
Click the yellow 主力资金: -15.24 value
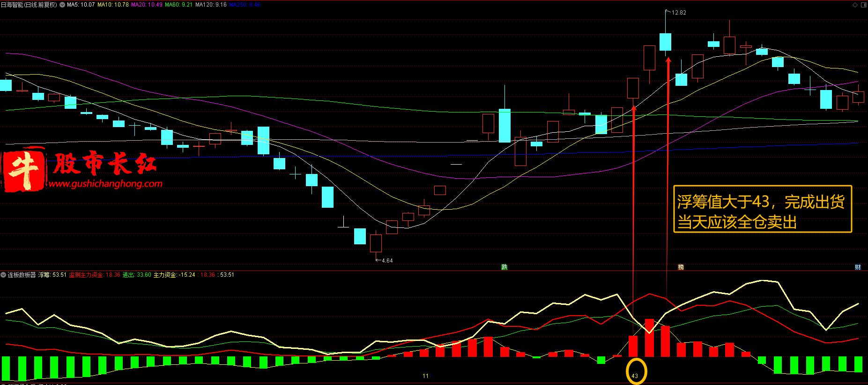[x=174, y=275]
